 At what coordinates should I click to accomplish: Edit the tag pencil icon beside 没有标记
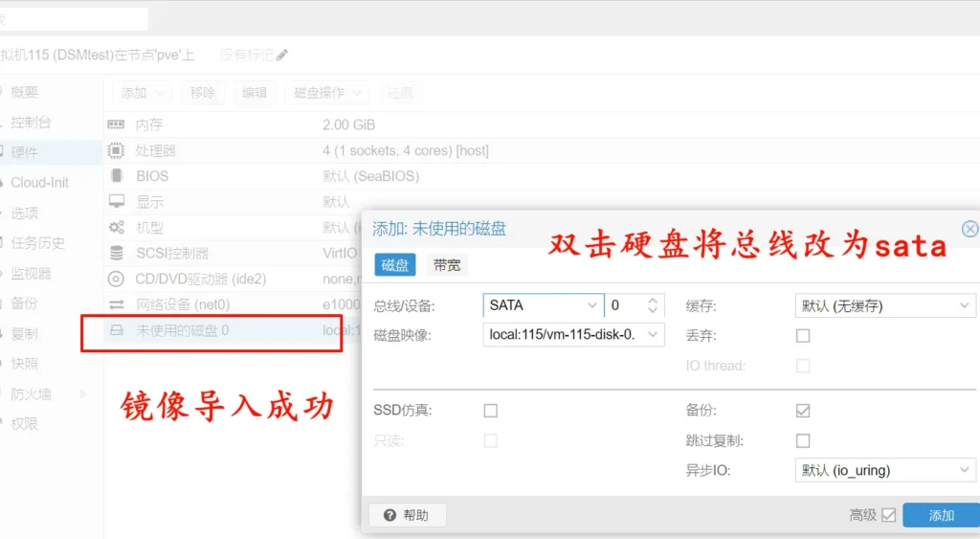281,56
